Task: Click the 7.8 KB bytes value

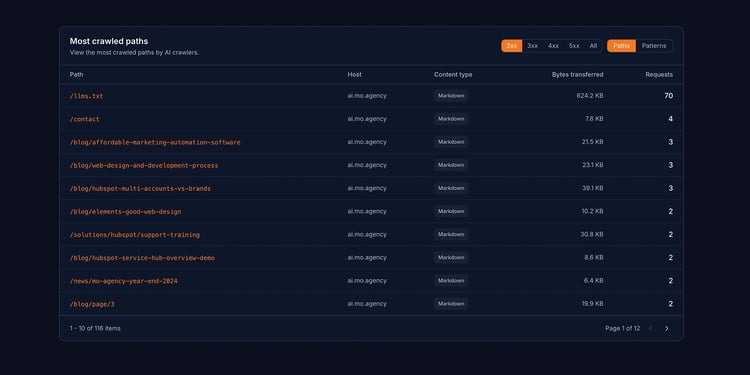Action: 594,119
